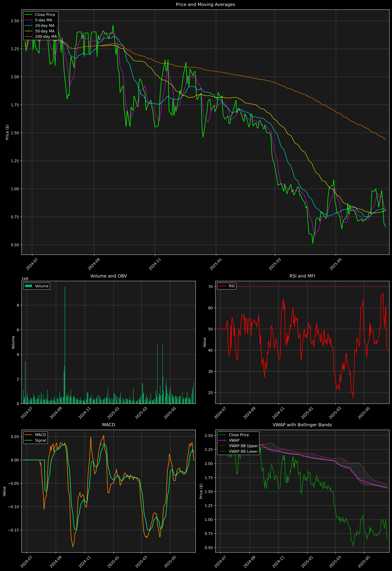Click the 2024-07 date tick under the RSI chart

pos(220,413)
